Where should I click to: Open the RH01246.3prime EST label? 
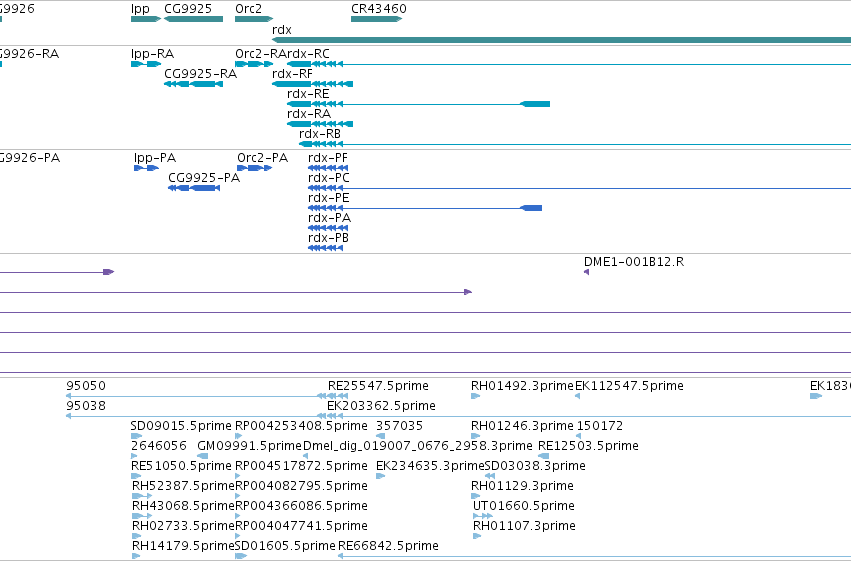coord(522,426)
